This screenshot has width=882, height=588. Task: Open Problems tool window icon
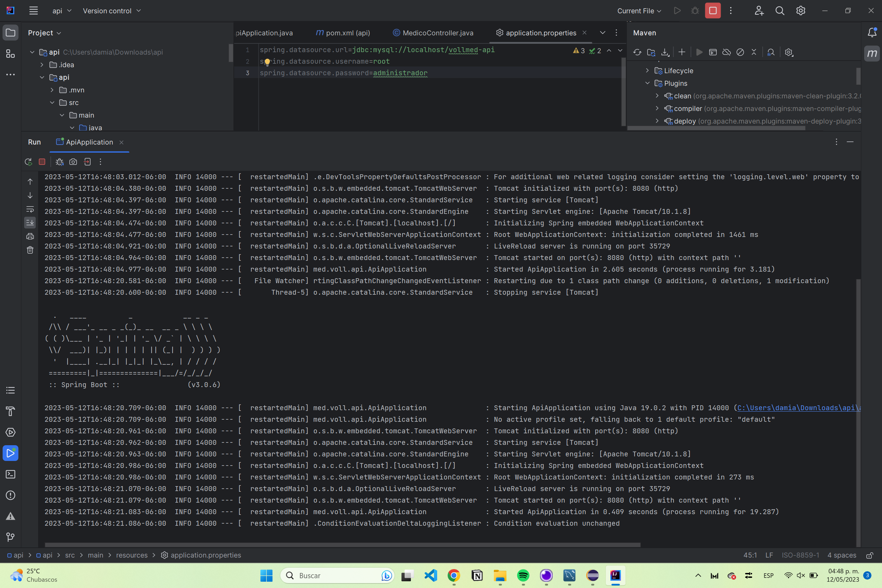10,495
